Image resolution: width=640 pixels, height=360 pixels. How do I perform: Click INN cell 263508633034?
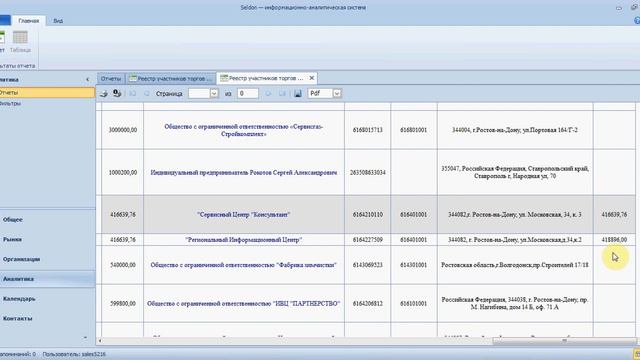pyautogui.click(x=368, y=173)
